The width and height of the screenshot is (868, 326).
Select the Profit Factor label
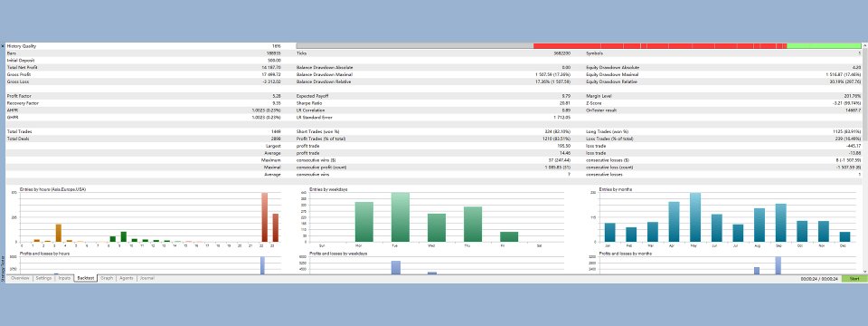tap(19, 96)
